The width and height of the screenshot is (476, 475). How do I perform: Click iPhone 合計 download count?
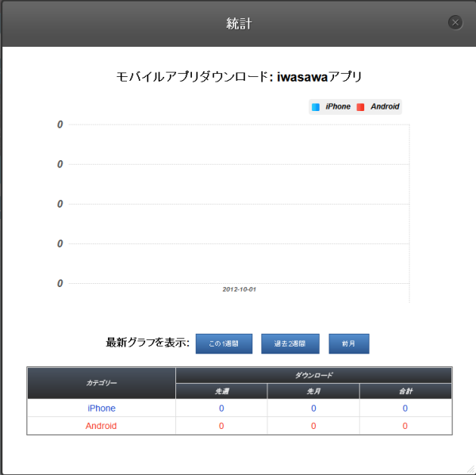tap(405, 408)
